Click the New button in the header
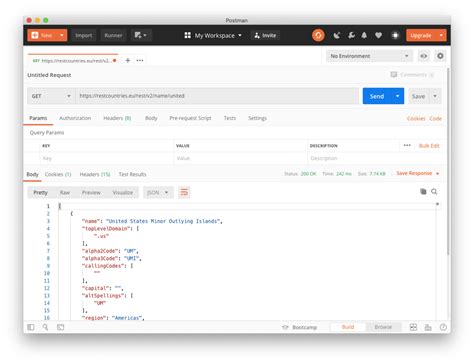474x364 pixels. tap(42, 35)
